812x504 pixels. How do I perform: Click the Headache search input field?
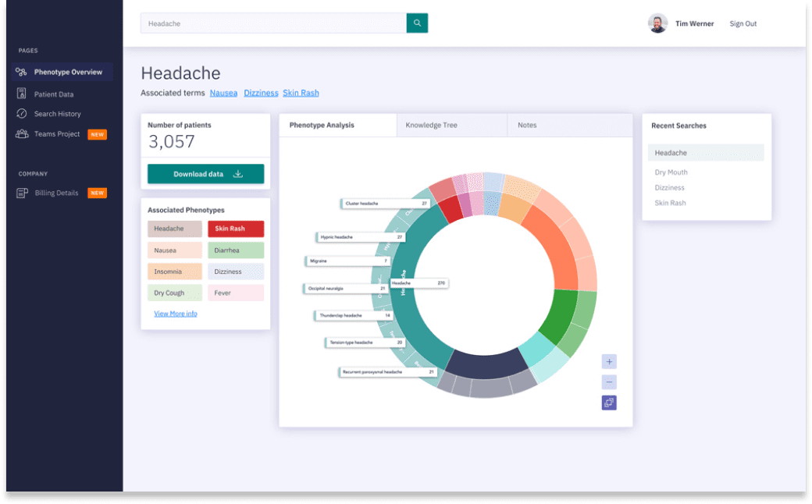pos(273,23)
